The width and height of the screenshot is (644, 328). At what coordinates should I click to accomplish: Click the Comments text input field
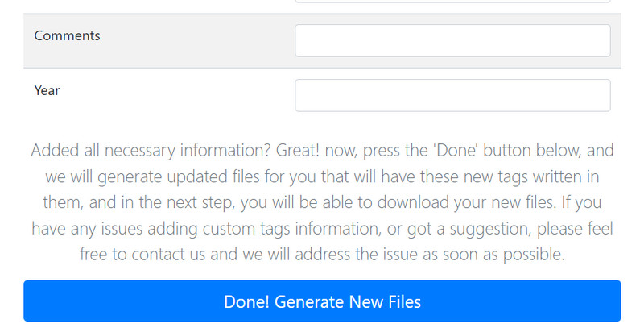[452, 40]
